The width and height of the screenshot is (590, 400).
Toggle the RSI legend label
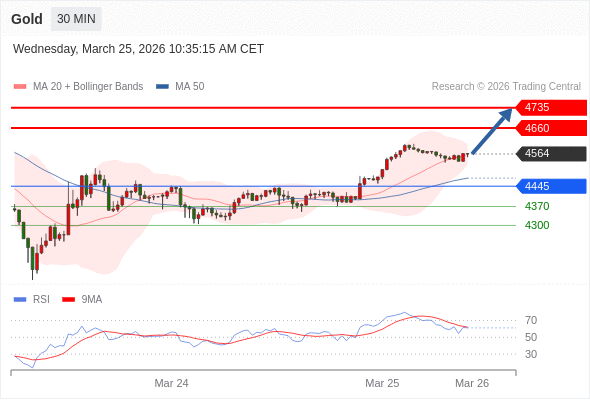pos(41,299)
